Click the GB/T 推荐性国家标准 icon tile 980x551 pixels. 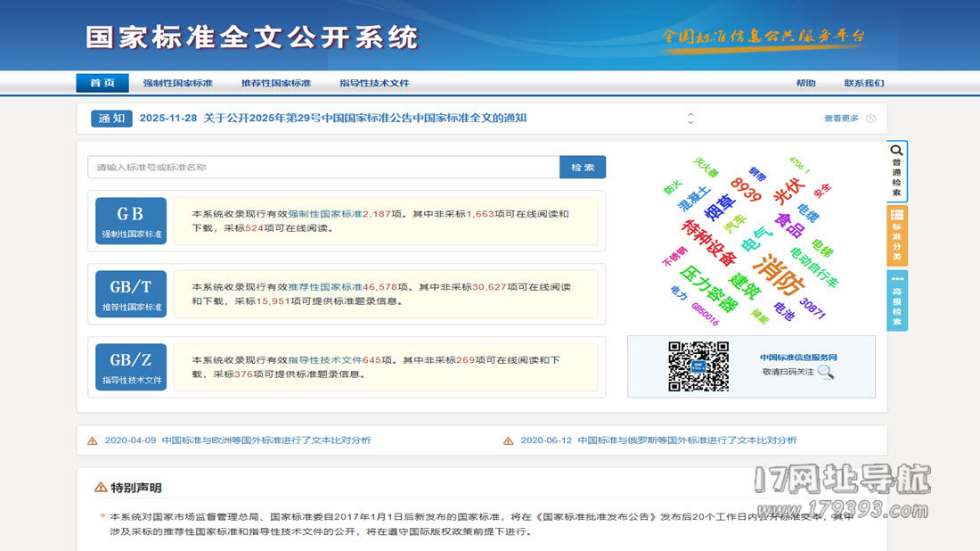point(131,294)
